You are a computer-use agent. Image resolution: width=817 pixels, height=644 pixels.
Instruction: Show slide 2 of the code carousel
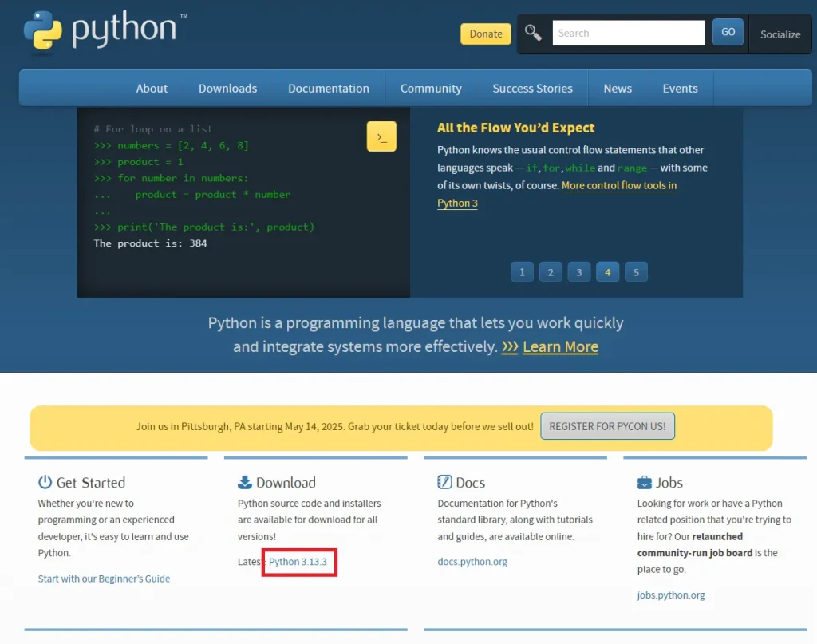[x=551, y=272]
